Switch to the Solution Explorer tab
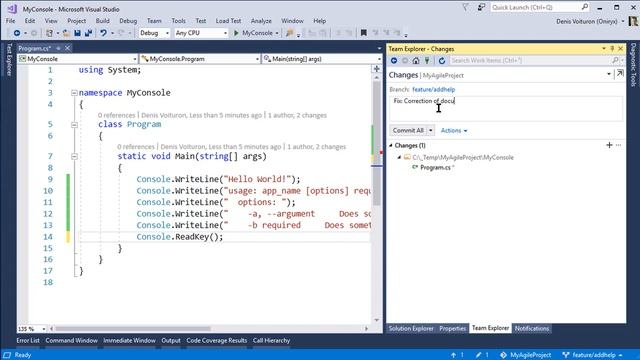Screen dimensions: 640x360 tap(411, 328)
